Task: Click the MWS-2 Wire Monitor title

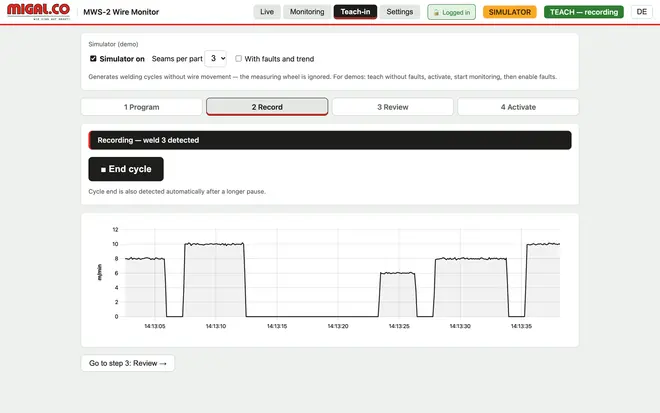Action: point(121,12)
